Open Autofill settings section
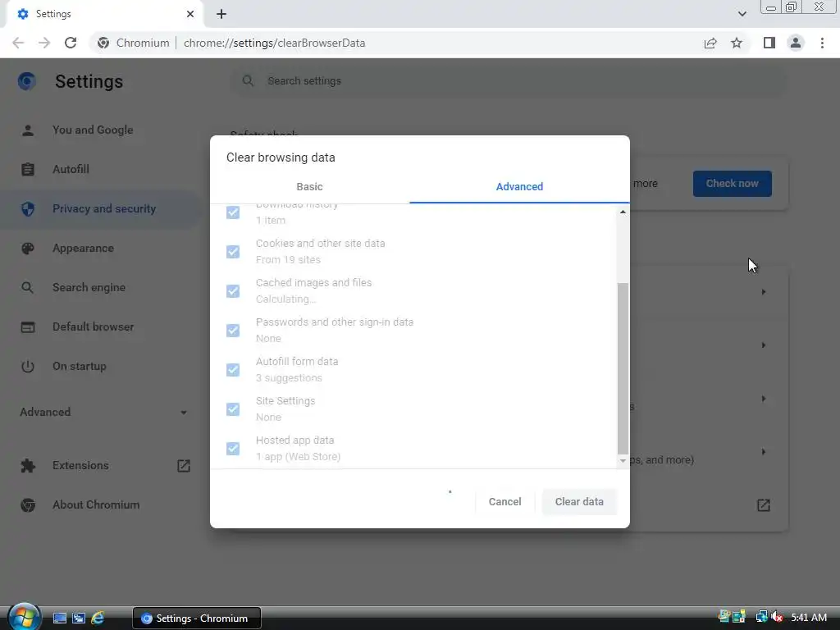This screenshot has height=630, width=840. (x=71, y=169)
